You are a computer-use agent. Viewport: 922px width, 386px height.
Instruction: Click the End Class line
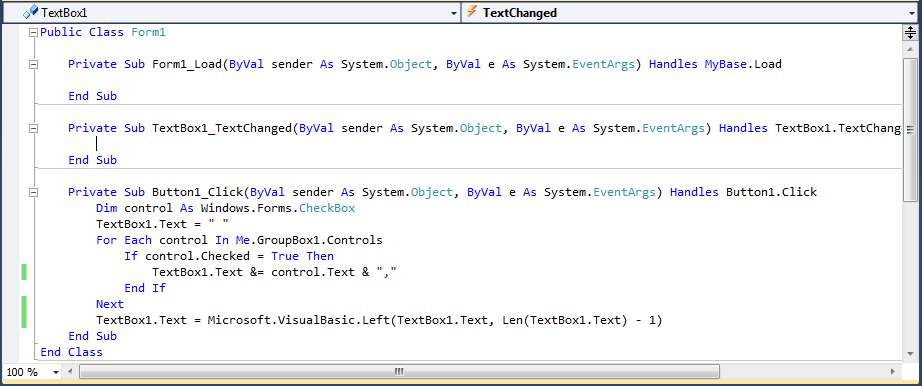(x=71, y=352)
